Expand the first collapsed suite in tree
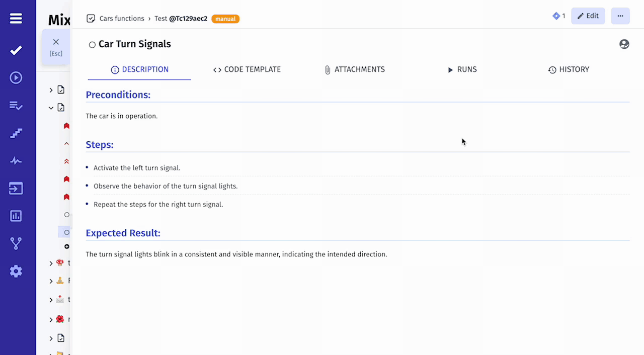 coord(51,90)
